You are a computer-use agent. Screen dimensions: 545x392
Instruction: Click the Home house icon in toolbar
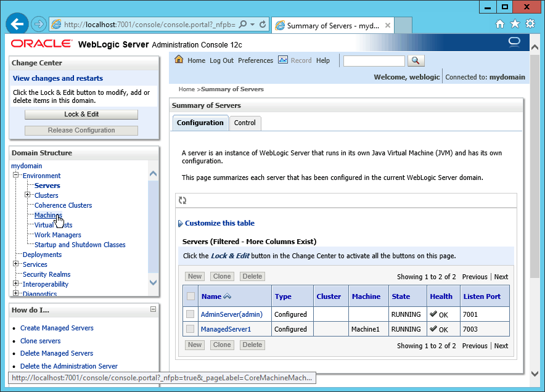[179, 60]
